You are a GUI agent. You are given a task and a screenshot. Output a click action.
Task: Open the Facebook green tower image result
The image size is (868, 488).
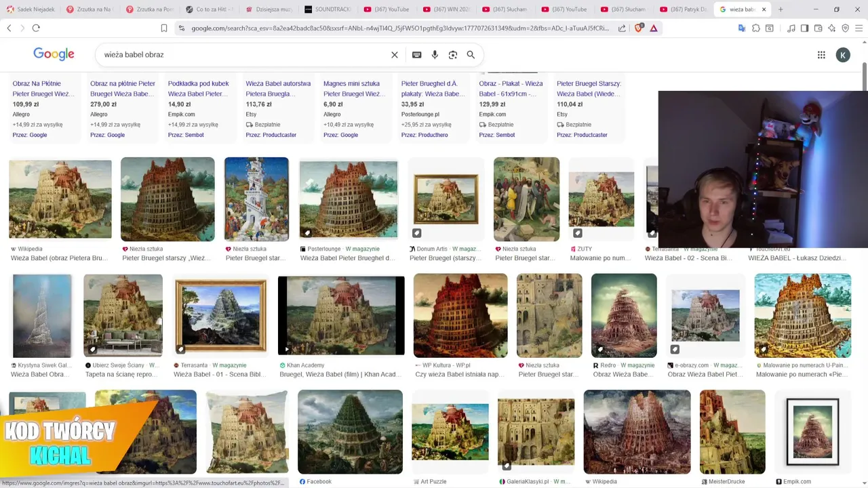coord(350,432)
